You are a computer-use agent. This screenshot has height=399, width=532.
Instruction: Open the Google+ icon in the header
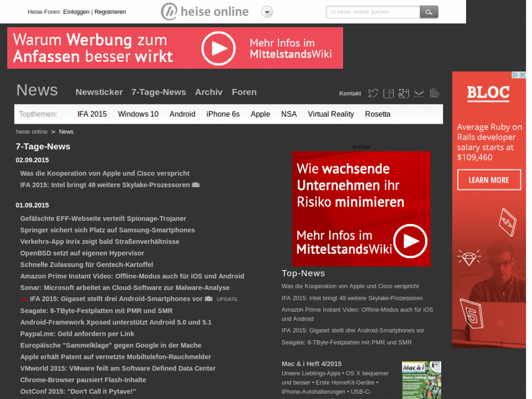click(x=404, y=93)
